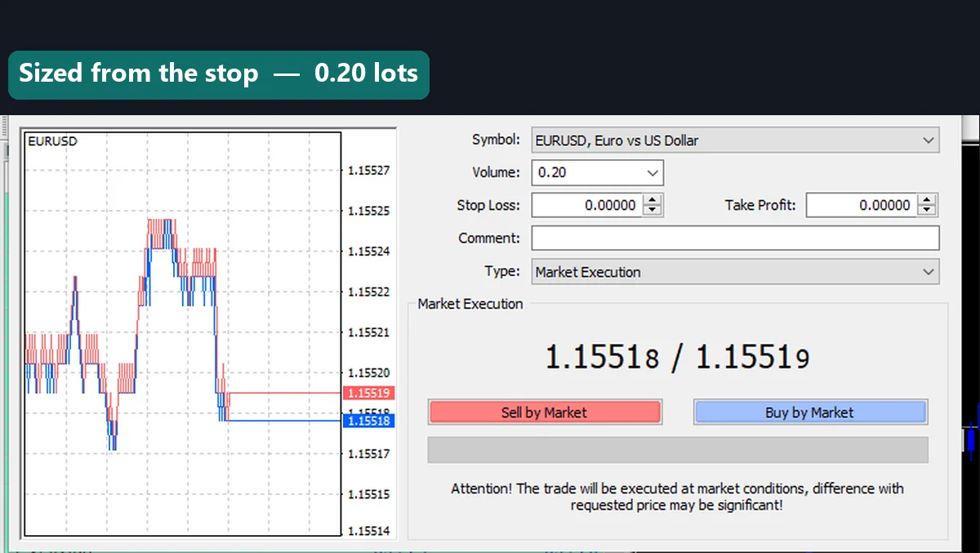Click the EURUSD title on the chart

[52, 141]
